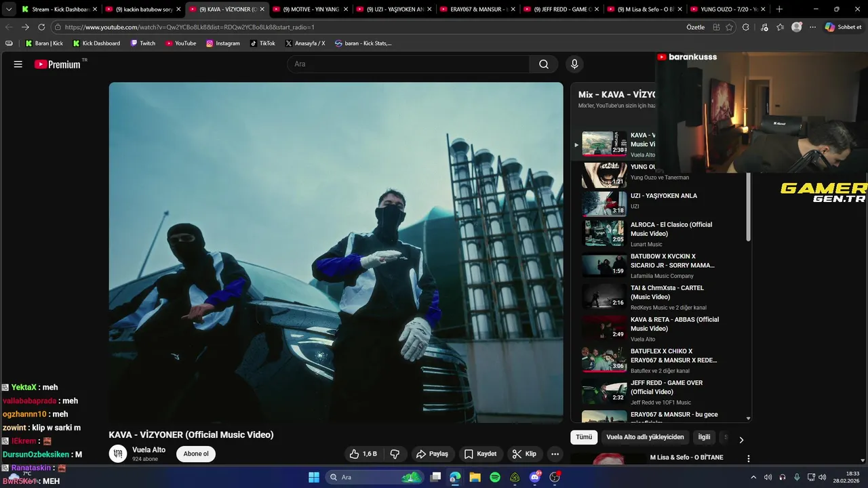Switch to Stream - Kick Dashboard tab
Screen dimensions: 868x488
[60, 9]
